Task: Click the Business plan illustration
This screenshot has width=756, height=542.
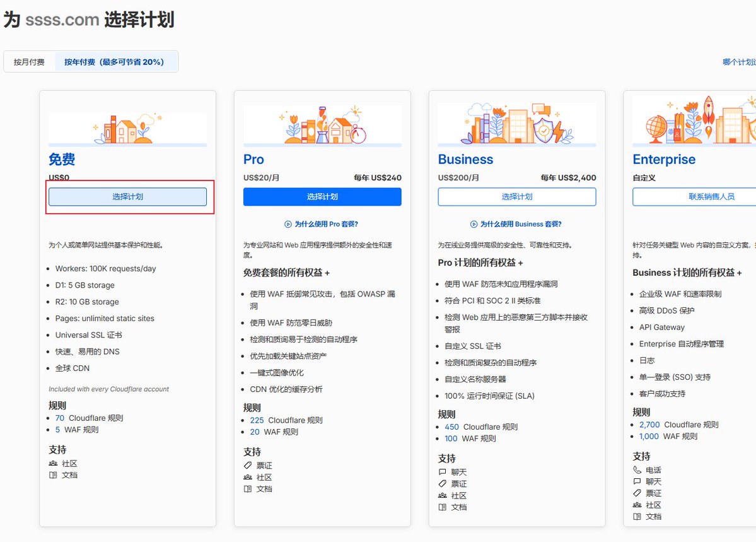Action: point(517,124)
